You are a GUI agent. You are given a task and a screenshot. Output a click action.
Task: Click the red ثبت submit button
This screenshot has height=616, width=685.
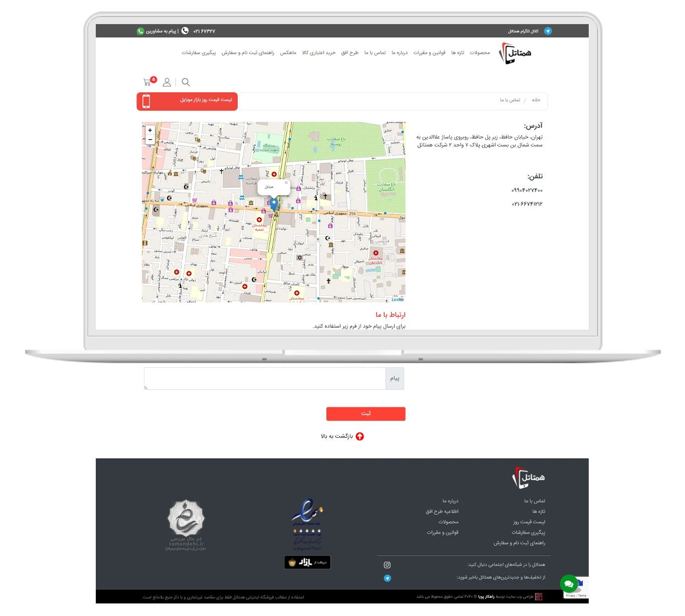click(366, 414)
